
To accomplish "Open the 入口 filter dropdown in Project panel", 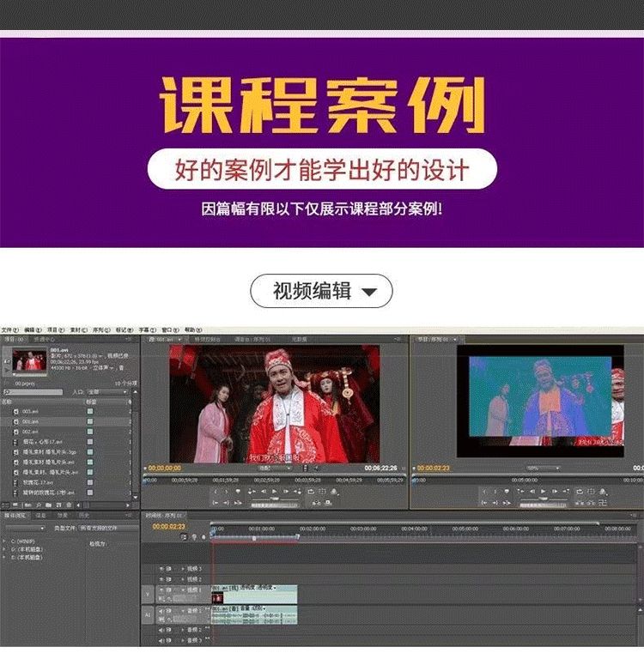I will 107,392.
